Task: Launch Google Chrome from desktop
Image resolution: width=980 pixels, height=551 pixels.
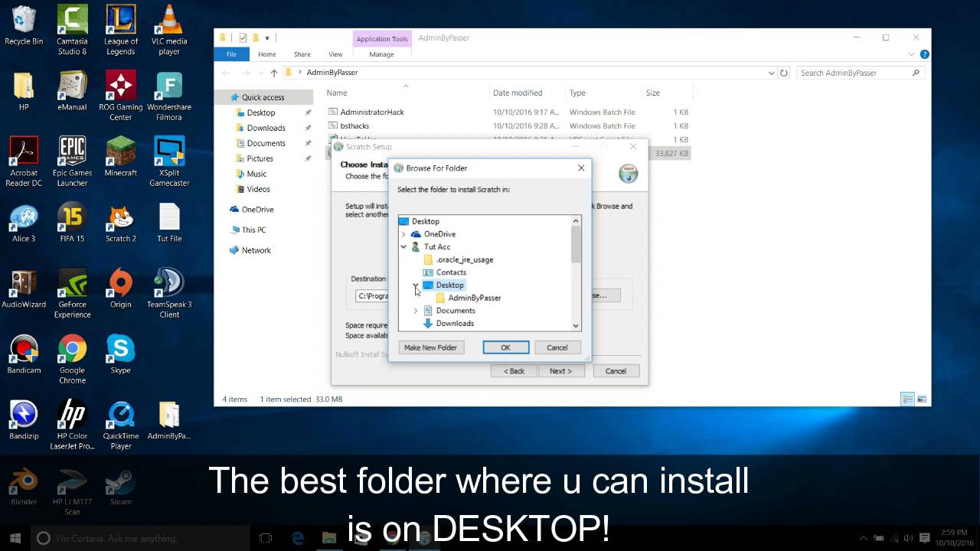Action: click(x=72, y=360)
